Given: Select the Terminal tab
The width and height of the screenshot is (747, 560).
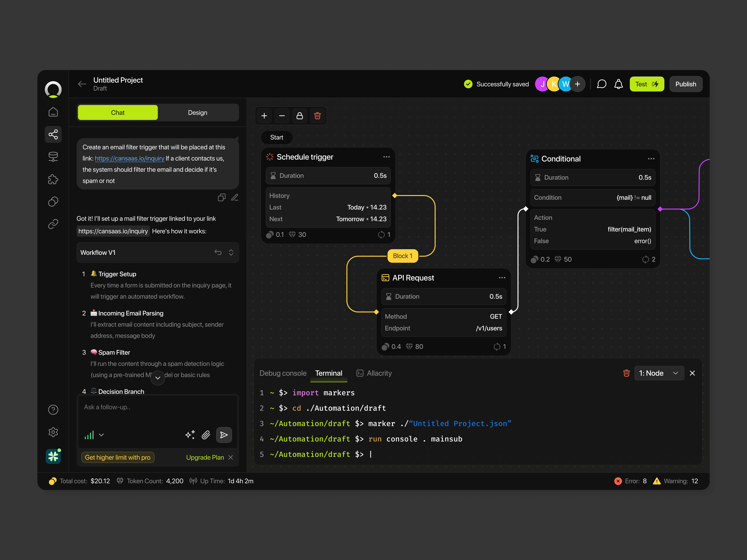Looking at the screenshot, I should pyautogui.click(x=329, y=373).
